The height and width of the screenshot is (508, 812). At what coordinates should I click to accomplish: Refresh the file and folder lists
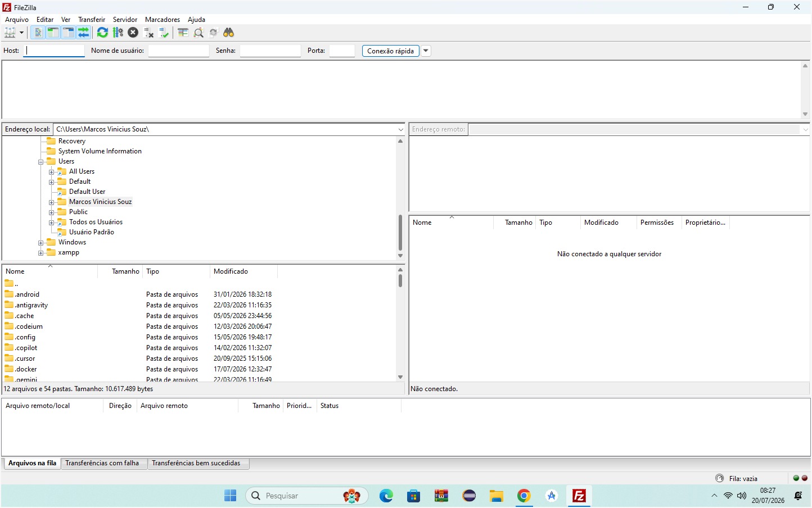tap(102, 33)
